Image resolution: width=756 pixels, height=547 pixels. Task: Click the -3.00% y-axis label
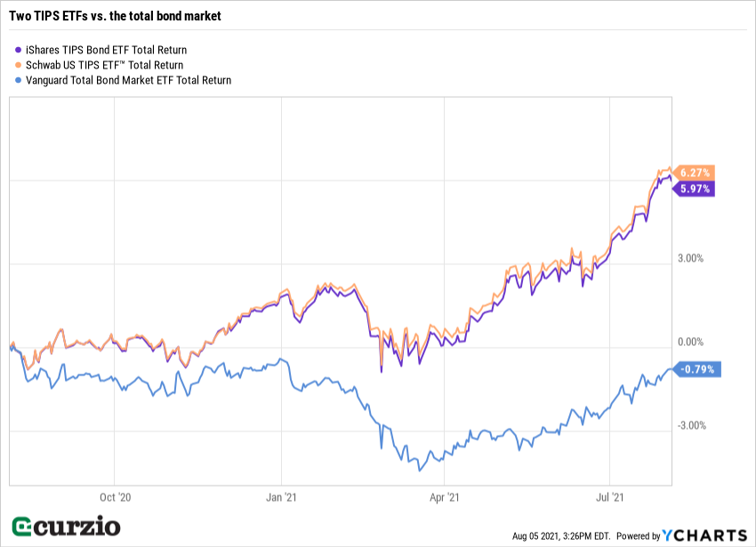689,425
